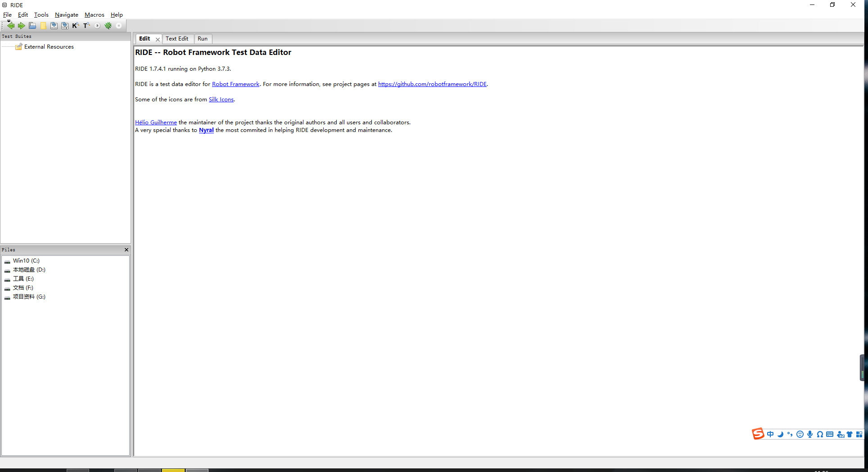Open the Sogou soft keyboard icon
Image resolution: width=868 pixels, height=472 pixels.
pos(830,434)
